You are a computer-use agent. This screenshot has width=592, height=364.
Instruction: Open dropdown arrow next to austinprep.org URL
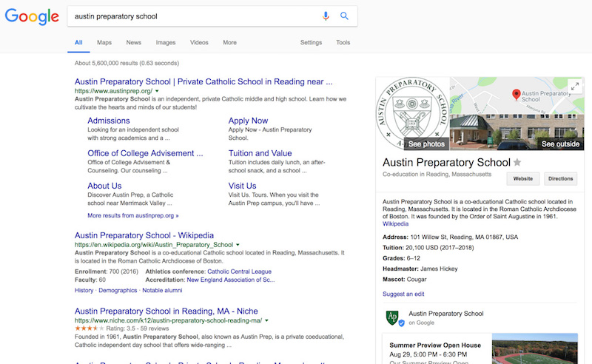[157, 91]
